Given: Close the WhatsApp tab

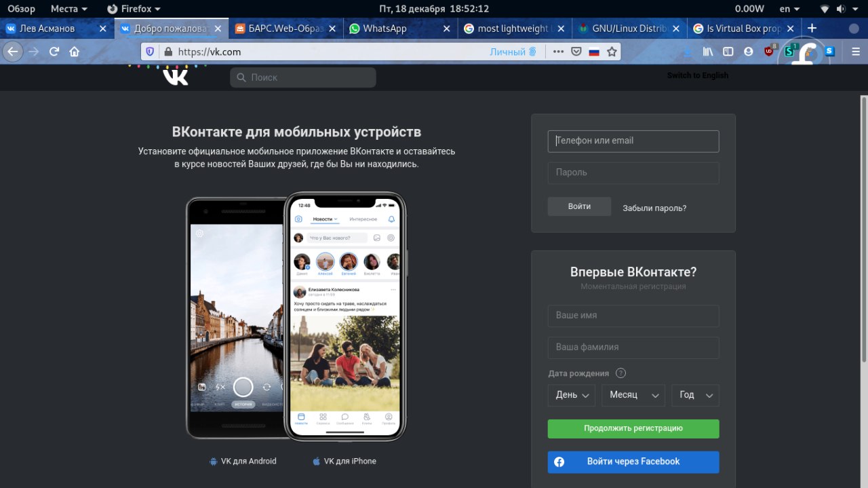Looking at the screenshot, I should [x=446, y=29].
